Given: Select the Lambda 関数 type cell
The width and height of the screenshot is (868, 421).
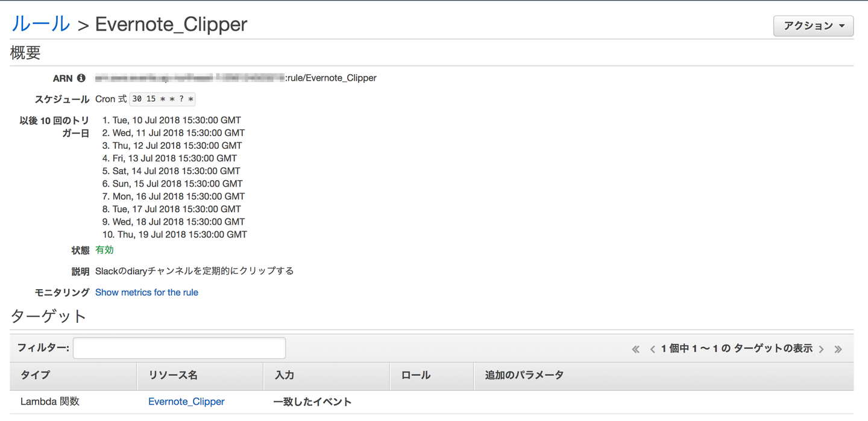Looking at the screenshot, I should click(x=50, y=401).
